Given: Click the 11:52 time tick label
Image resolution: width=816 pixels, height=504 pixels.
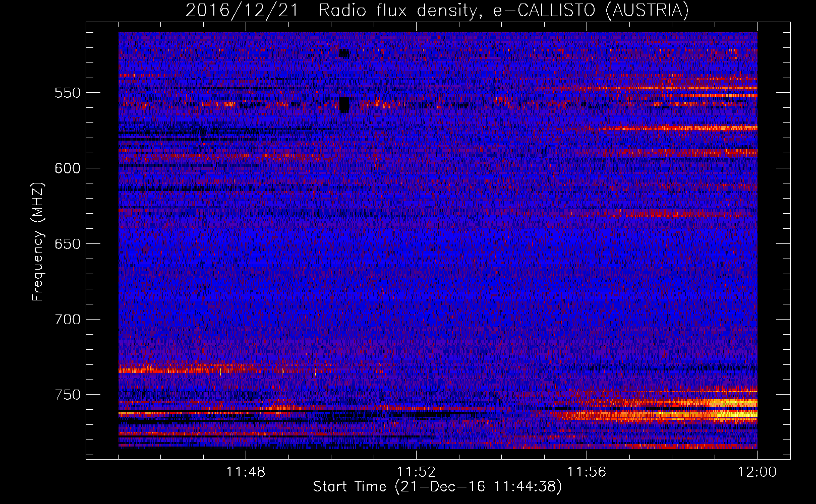Looking at the screenshot, I should (416, 472).
